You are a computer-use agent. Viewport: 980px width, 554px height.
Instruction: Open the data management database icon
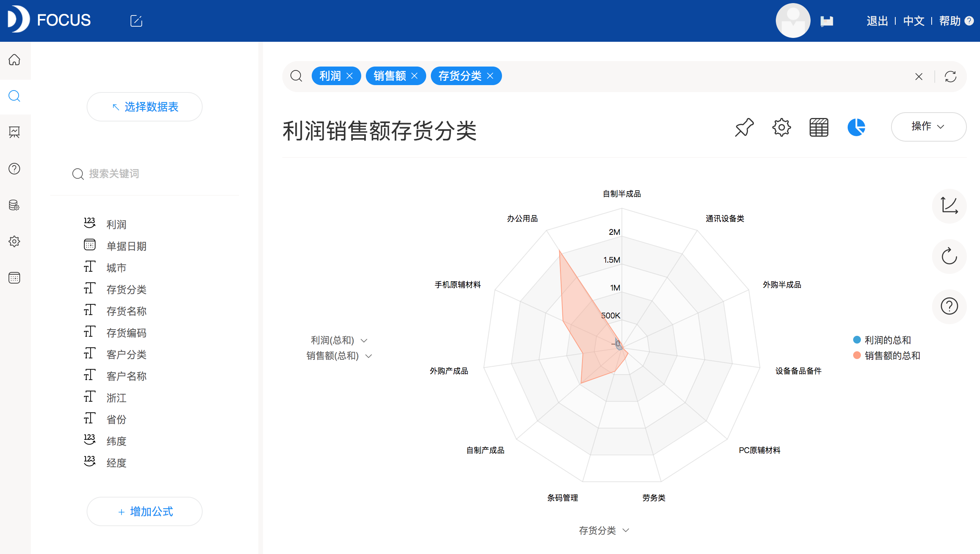(x=14, y=205)
